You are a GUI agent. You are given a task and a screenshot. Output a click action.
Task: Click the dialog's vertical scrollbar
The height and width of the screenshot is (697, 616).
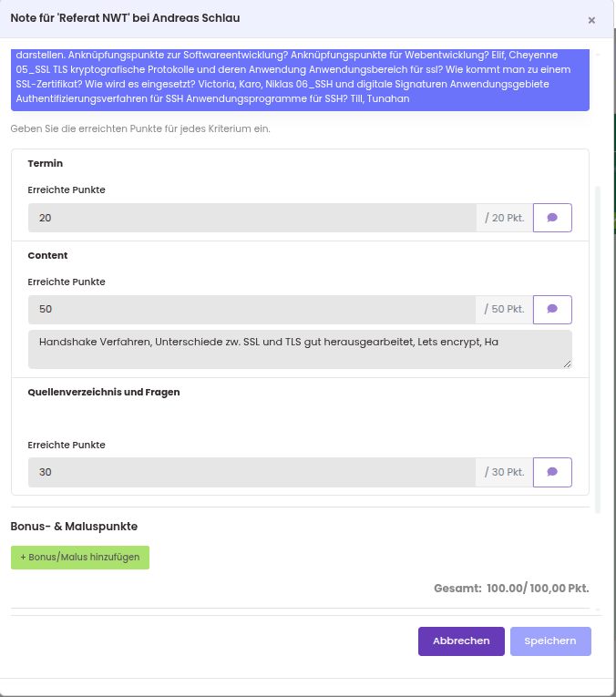(x=598, y=346)
